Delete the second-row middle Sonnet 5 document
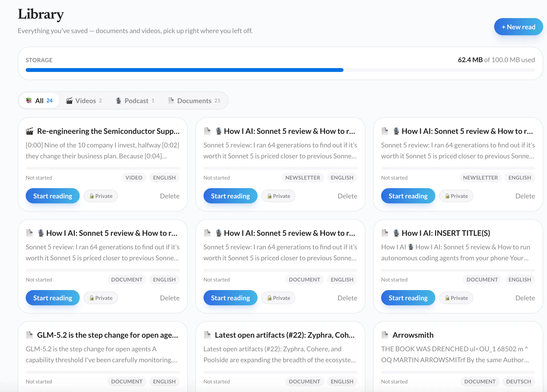Screen dimensions: 547x392 (347, 298)
